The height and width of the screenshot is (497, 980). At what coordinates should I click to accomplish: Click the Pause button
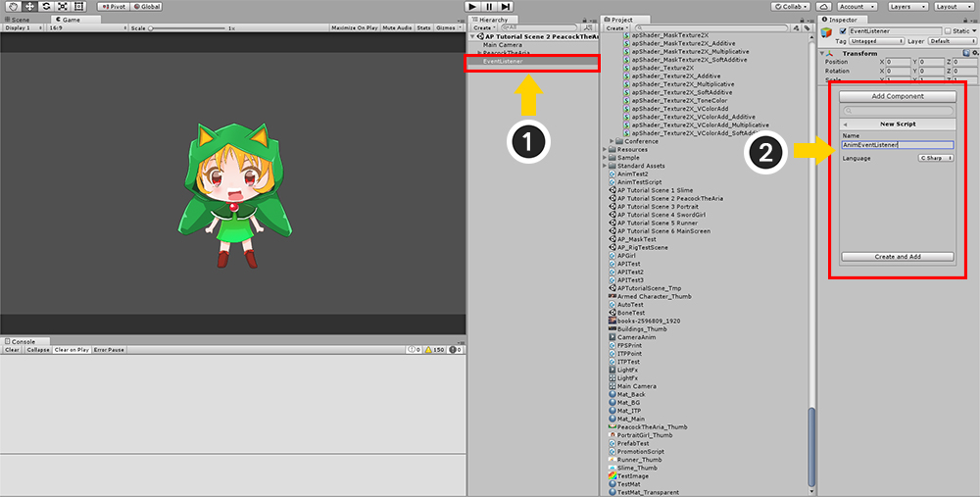pyautogui.click(x=489, y=6)
